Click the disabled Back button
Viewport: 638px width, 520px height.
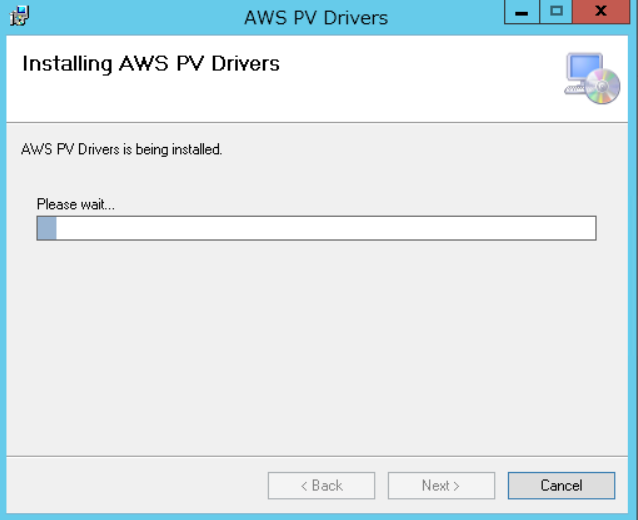point(321,485)
